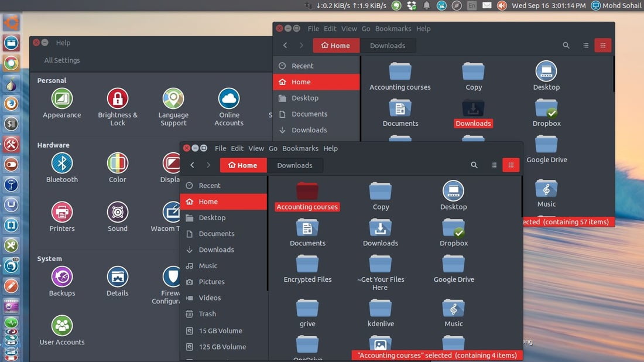The width and height of the screenshot is (644, 362).
Task: Open the Color calibration settings
Action: (x=117, y=163)
